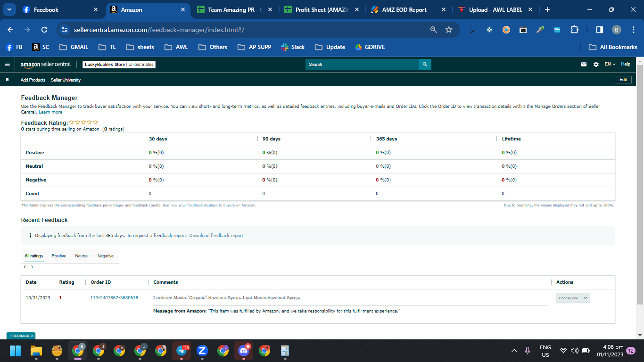644x362 pixels.
Task: Open the Slack bookmark
Action: [293, 47]
